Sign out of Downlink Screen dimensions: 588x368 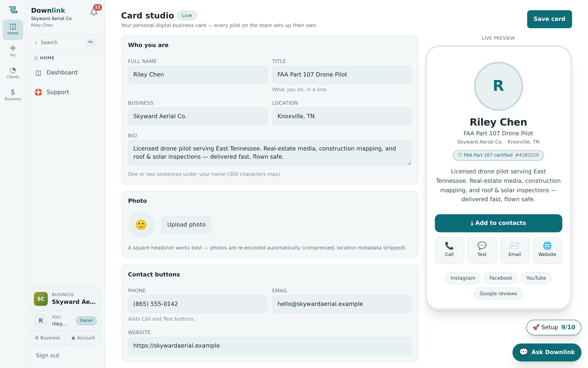point(48,356)
